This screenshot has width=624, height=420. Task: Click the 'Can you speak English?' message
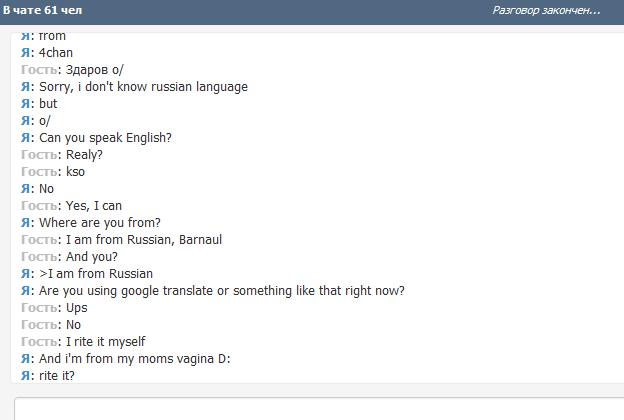click(x=105, y=137)
